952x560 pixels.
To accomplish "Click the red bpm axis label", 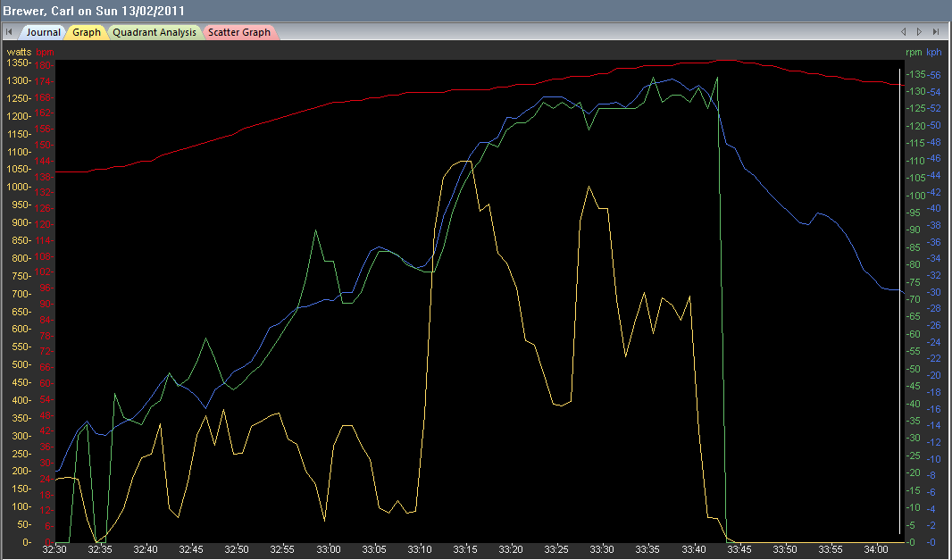I will pos(45,52).
